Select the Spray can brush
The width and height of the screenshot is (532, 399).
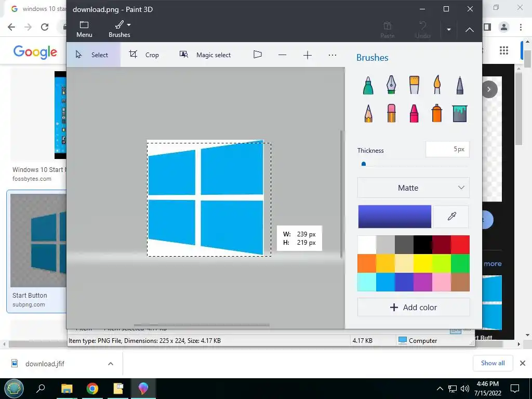pos(437,113)
